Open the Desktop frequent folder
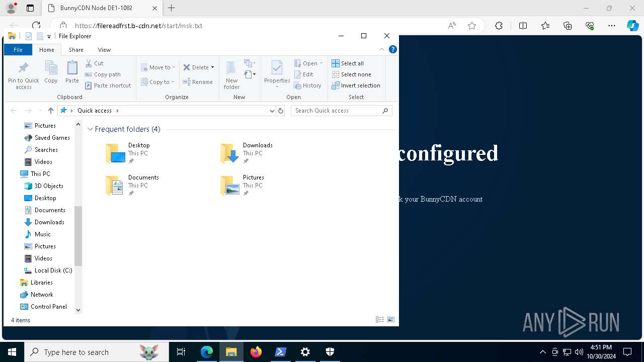Image resolution: width=644 pixels, height=362 pixels. click(x=127, y=153)
